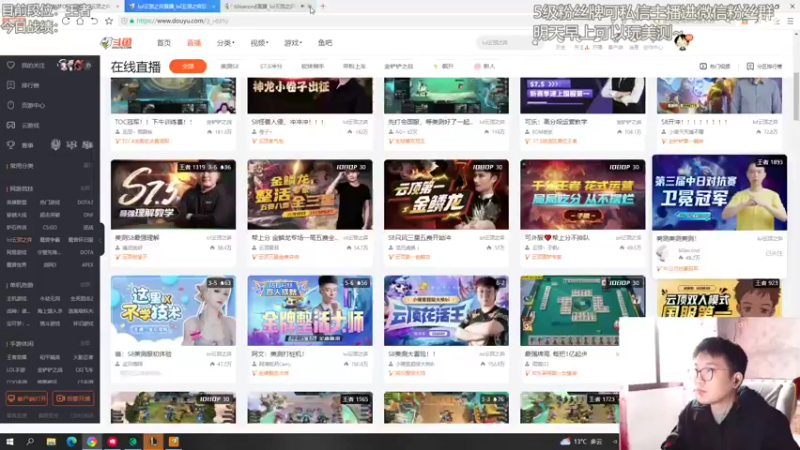Bookmark page with the star icon

109,21
